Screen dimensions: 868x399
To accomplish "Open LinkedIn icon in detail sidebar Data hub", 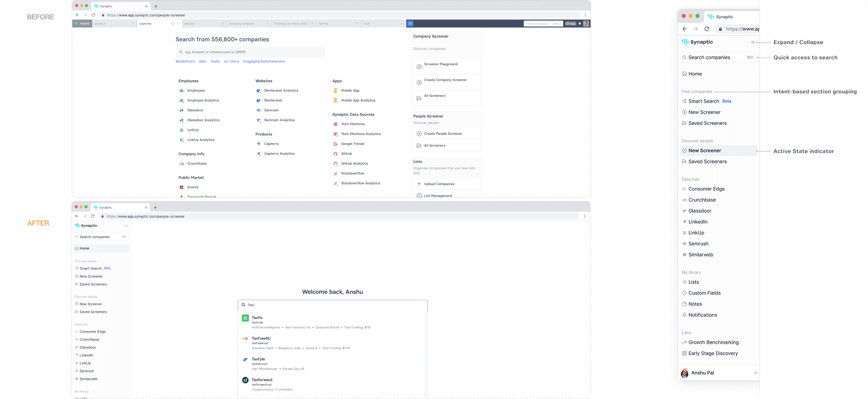I will [684, 222].
